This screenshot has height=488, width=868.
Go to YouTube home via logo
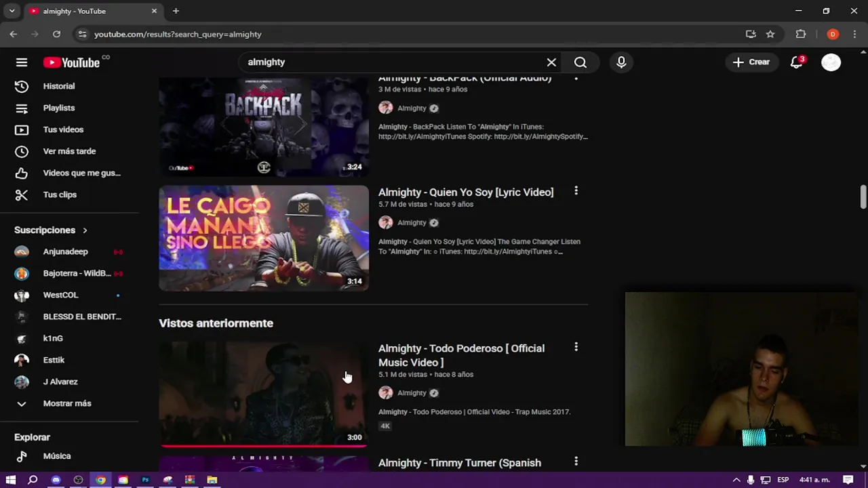[x=71, y=62]
